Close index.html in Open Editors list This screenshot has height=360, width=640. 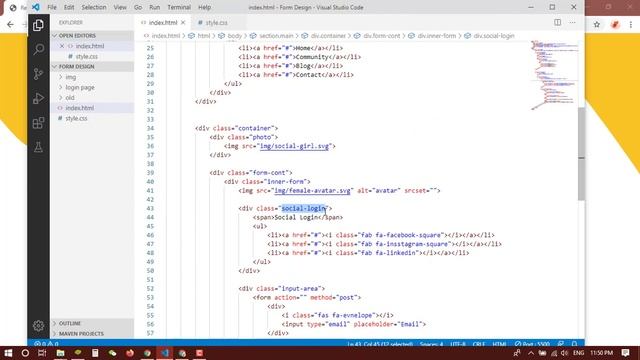point(62,46)
